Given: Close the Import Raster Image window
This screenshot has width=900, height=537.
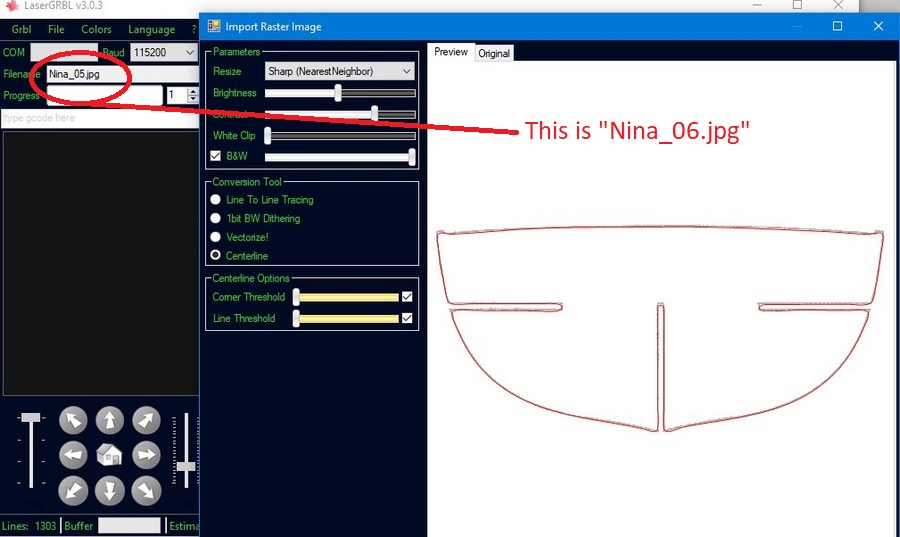Looking at the screenshot, I should pos(878,26).
